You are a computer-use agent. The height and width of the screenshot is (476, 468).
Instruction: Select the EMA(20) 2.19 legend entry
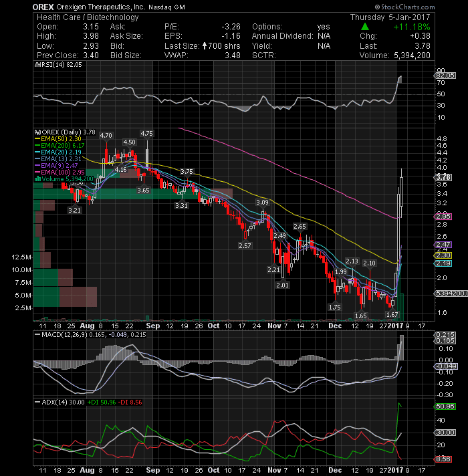pos(58,152)
